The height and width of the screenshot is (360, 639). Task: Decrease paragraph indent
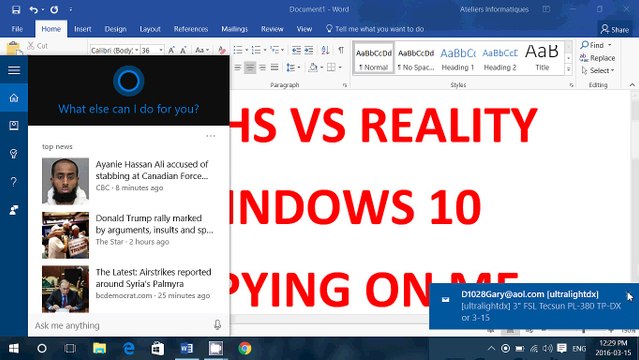pos(296,50)
